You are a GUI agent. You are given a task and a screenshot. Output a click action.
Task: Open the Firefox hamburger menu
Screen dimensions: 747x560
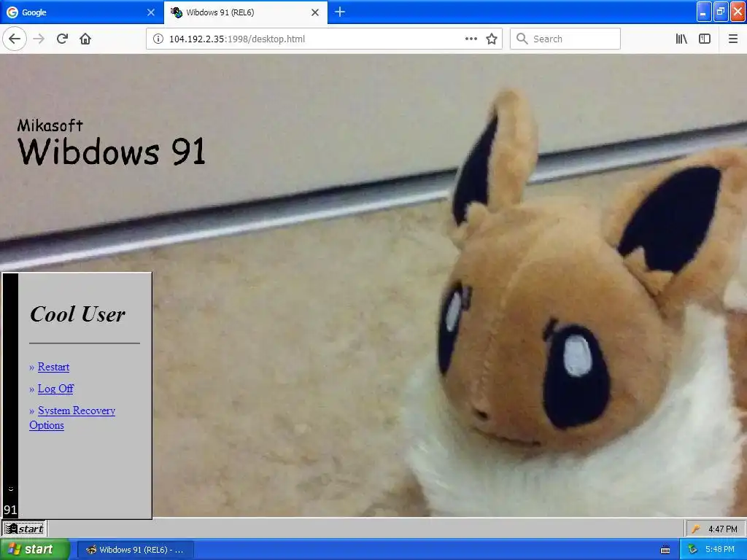click(733, 39)
